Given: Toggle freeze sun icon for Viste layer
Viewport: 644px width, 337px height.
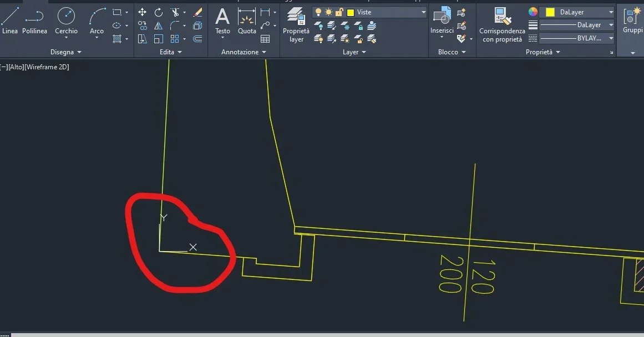Looking at the screenshot, I should [328, 12].
